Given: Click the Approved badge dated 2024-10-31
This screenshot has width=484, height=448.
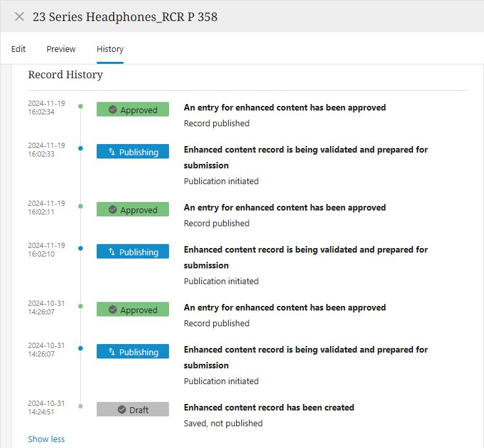Looking at the screenshot, I should tap(132, 310).
